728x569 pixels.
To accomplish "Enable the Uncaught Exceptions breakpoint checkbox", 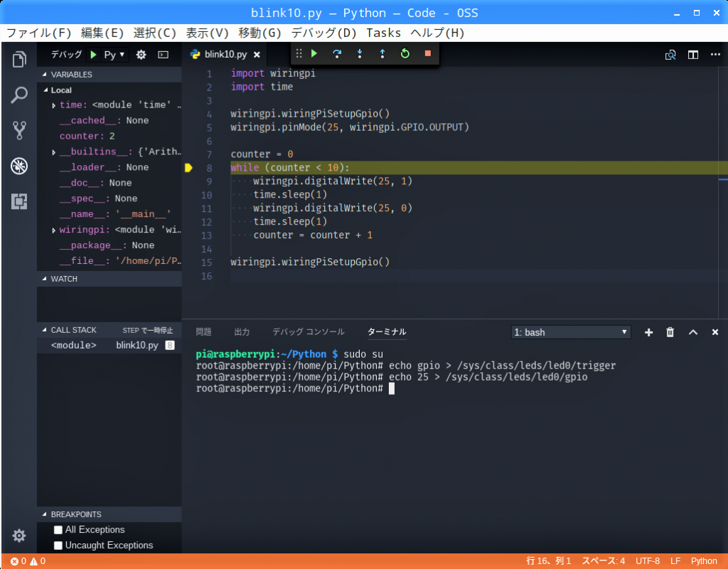I will pos(58,546).
